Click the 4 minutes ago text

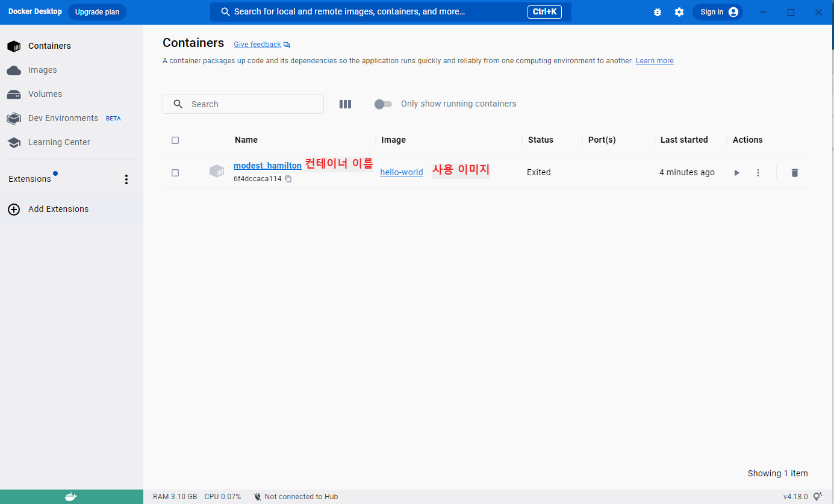(x=687, y=172)
